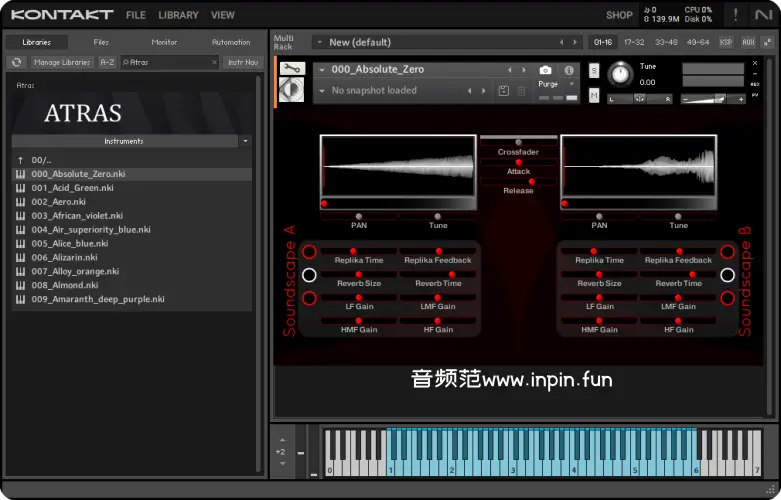The height and width of the screenshot is (500, 781).
Task: Click the Native Instruments logo icon
Action: pos(764,15)
